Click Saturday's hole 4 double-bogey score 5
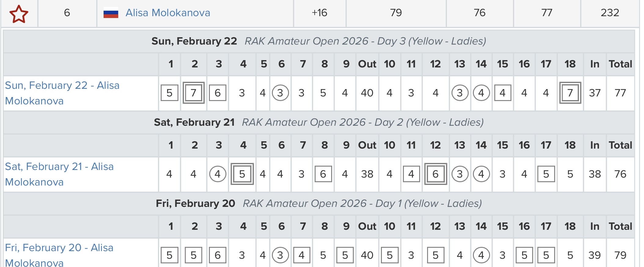 (242, 174)
